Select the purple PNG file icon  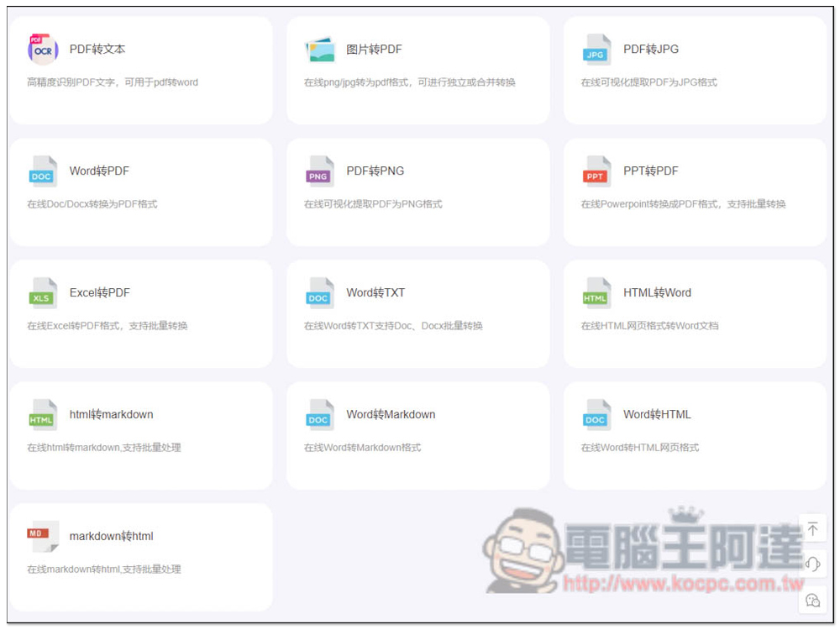(x=319, y=171)
